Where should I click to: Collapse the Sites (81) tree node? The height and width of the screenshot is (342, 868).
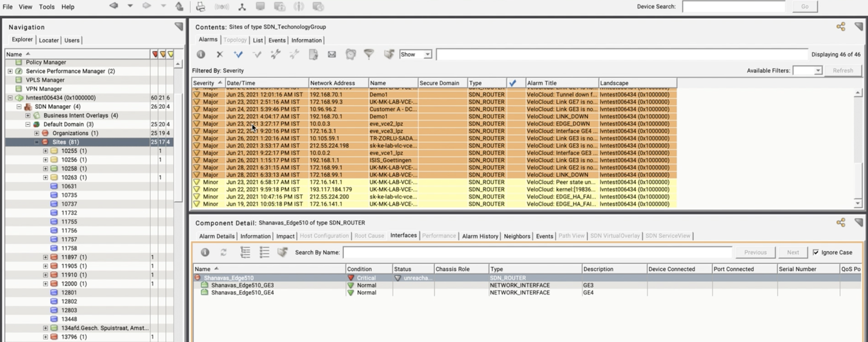(36, 142)
